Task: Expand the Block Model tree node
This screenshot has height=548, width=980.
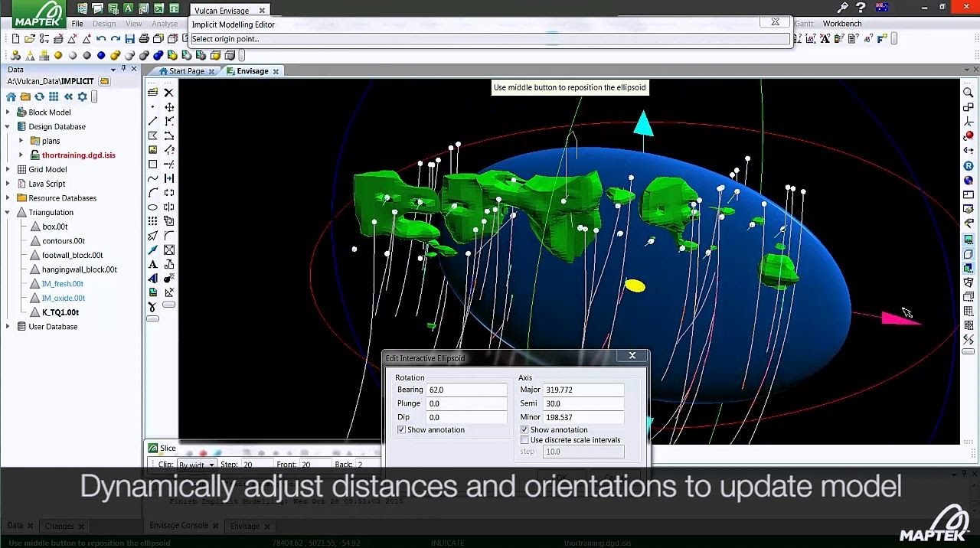Action: [8, 113]
